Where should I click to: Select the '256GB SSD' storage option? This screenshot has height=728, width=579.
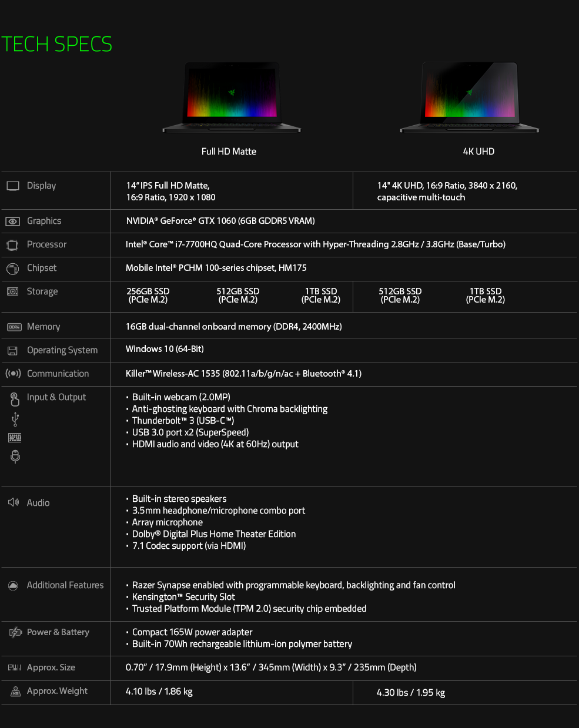click(148, 296)
